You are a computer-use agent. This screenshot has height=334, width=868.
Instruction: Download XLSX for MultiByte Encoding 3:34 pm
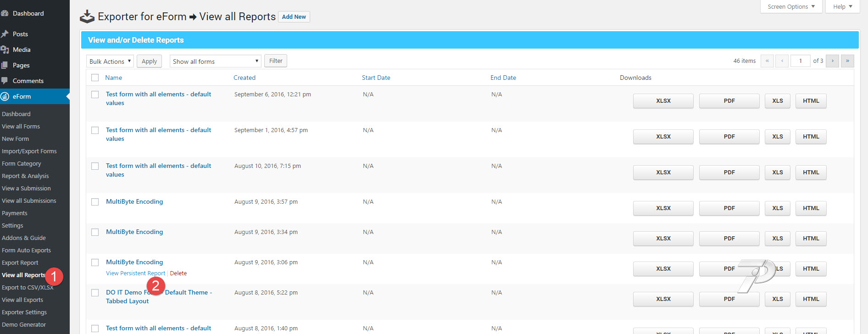(x=663, y=239)
